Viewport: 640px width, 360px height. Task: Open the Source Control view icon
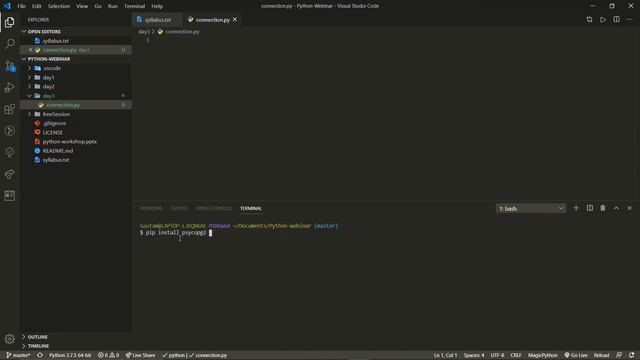(x=9, y=66)
